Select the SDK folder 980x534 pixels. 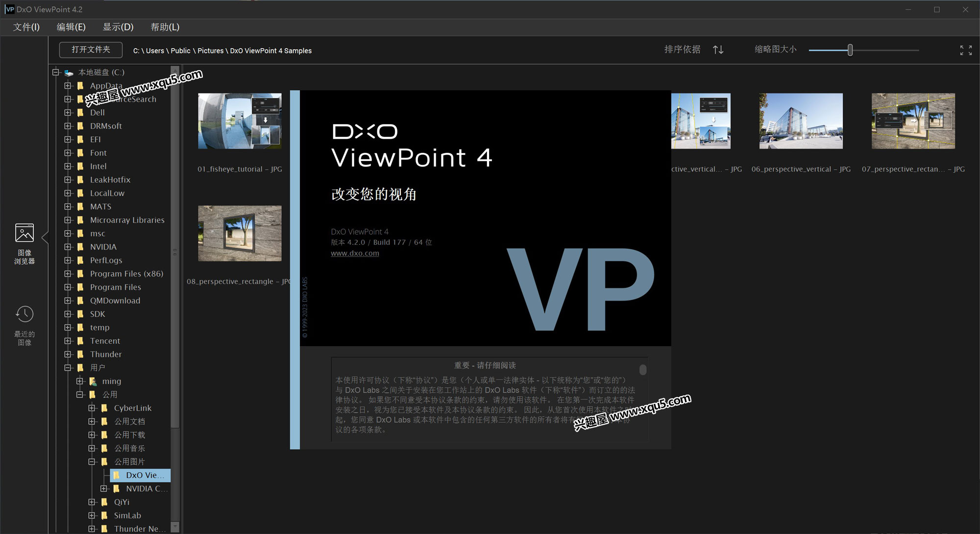[x=98, y=314]
